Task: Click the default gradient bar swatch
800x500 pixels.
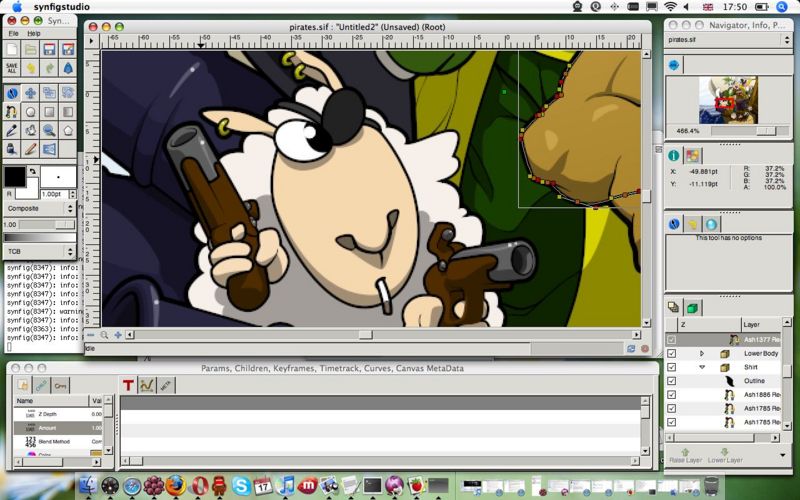Action: [40, 238]
